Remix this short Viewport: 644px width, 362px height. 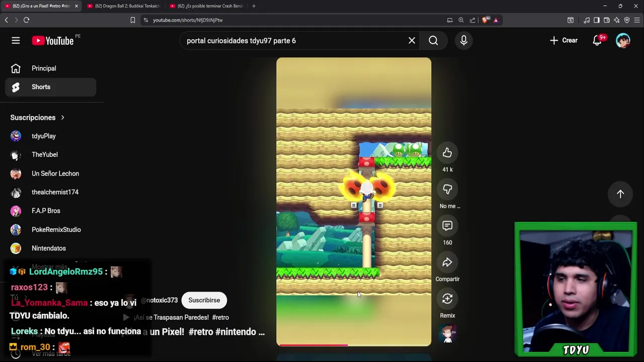pyautogui.click(x=447, y=299)
